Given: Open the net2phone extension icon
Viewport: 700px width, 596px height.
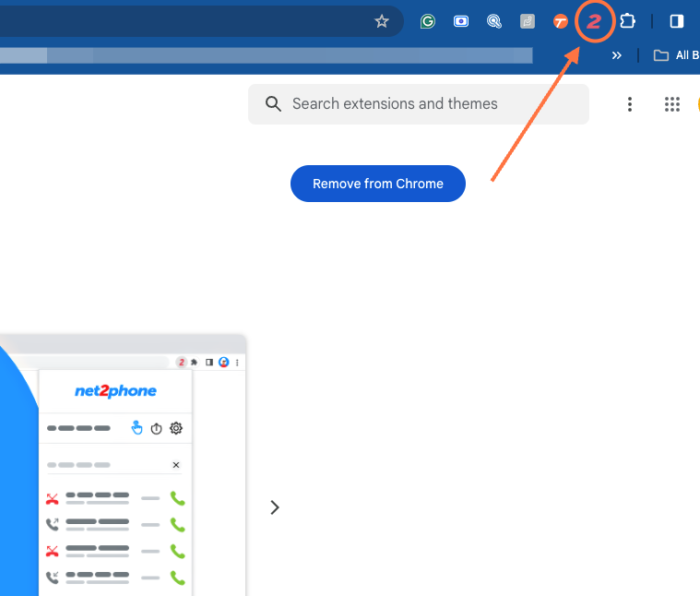Looking at the screenshot, I should (x=594, y=21).
